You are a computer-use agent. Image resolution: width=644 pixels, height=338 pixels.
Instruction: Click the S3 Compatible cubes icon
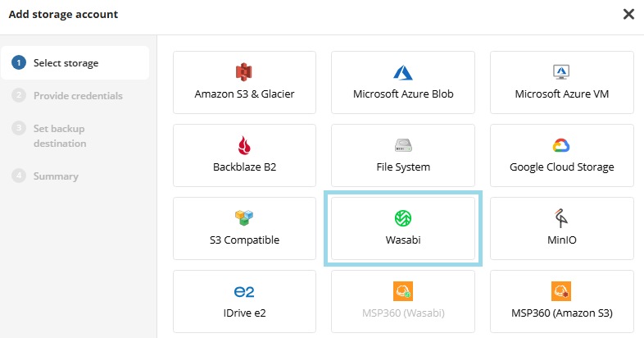tap(244, 218)
